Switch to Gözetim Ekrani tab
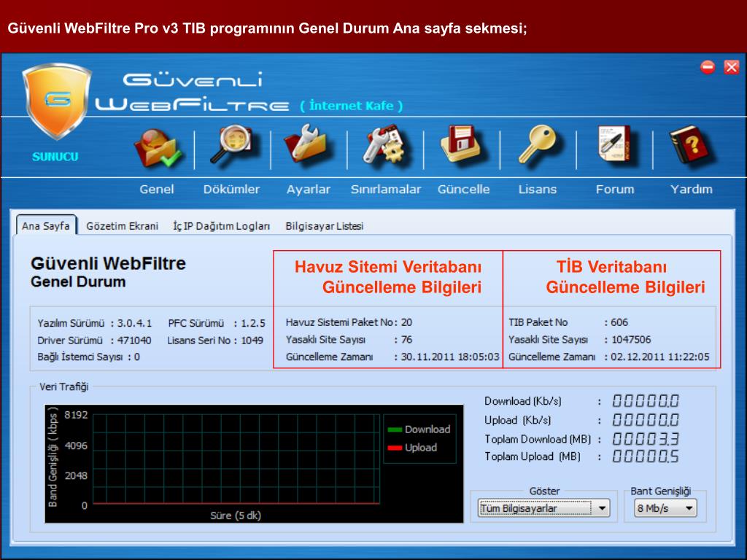The image size is (747, 560). [x=122, y=226]
